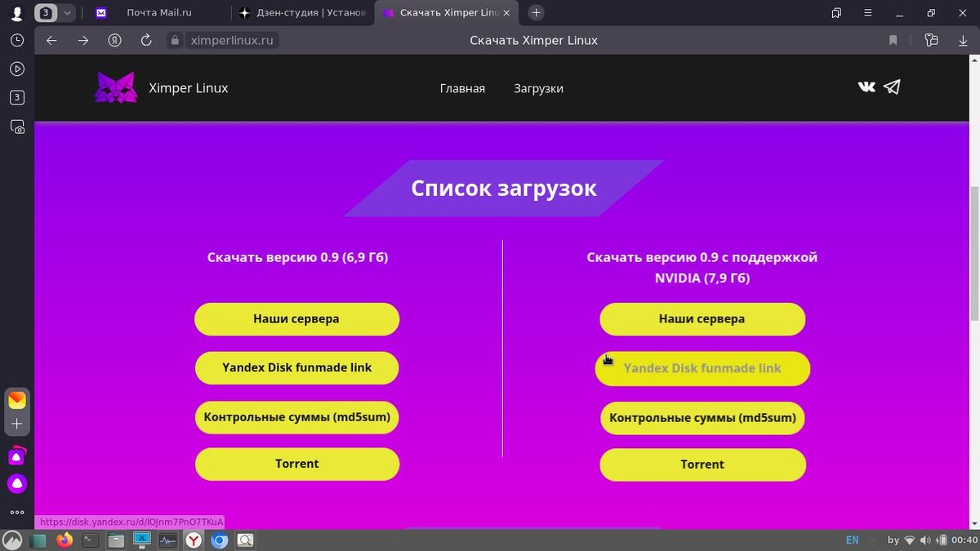Viewport: 980px width, 551px height.
Task: Download Torrent for the NVIDIA version
Action: point(702,464)
